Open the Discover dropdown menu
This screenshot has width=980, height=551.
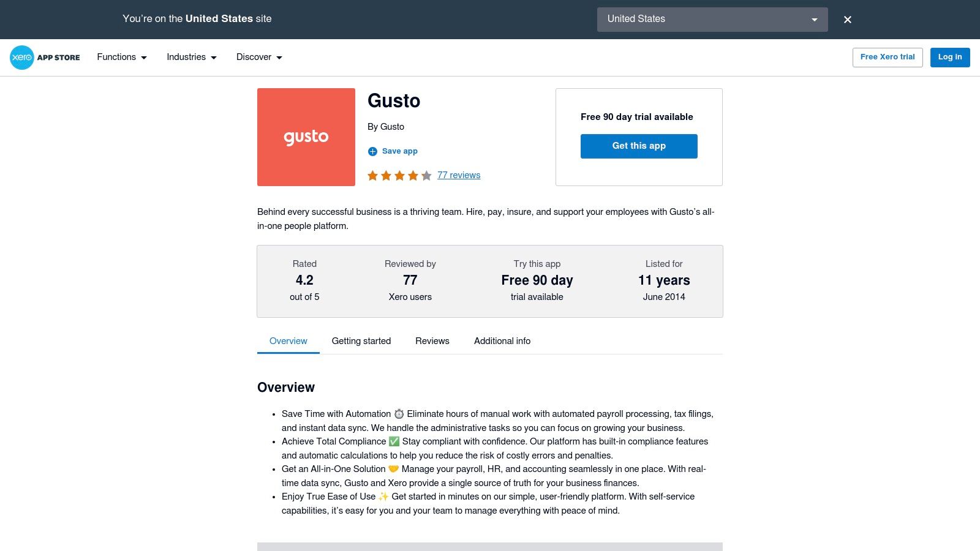point(259,58)
